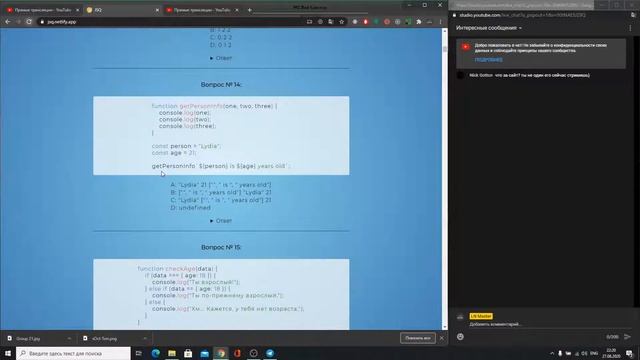Open the first downloaded file in the download bar
The height and width of the screenshot is (360, 640).
pos(29,338)
